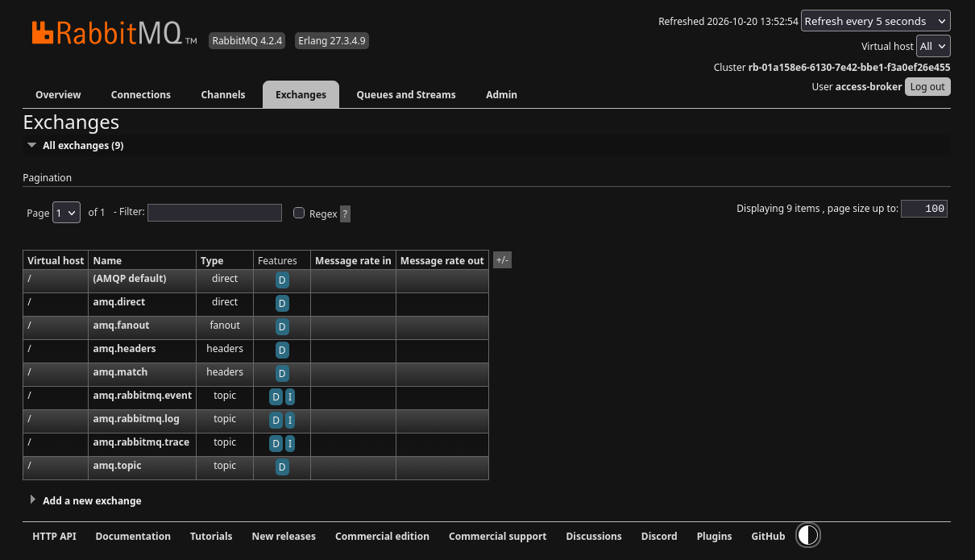Sort table by Type column header
Image resolution: width=975 pixels, height=560 pixels.
(x=212, y=260)
